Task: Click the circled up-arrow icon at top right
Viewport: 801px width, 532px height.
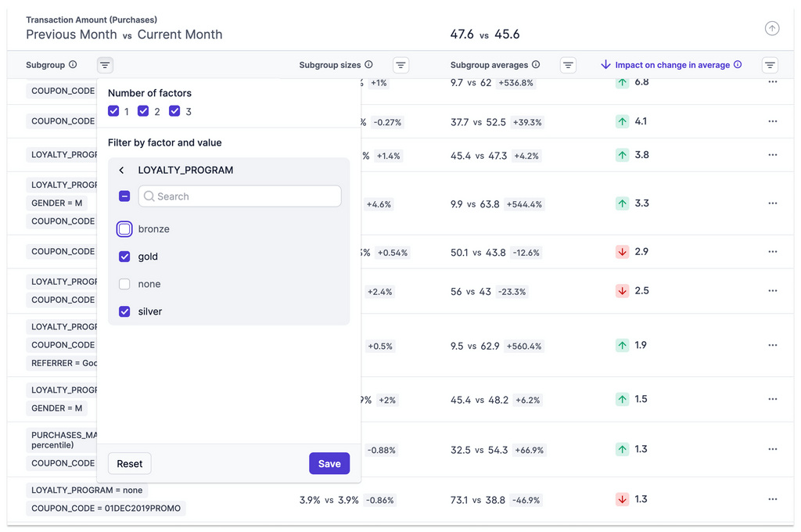Action: tap(772, 29)
